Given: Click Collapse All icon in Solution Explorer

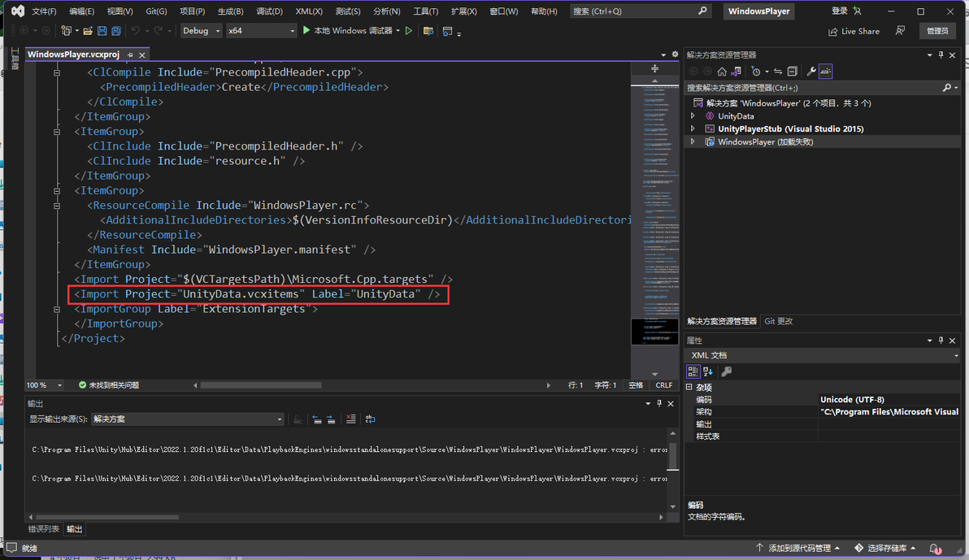Looking at the screenshot, I should [x=793, y=72].
